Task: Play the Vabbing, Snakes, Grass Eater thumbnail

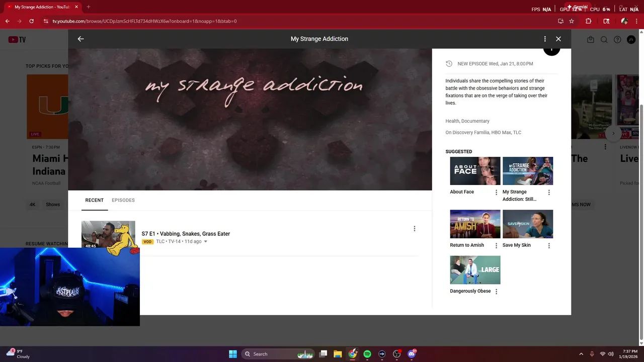Action: pos(108,235)
